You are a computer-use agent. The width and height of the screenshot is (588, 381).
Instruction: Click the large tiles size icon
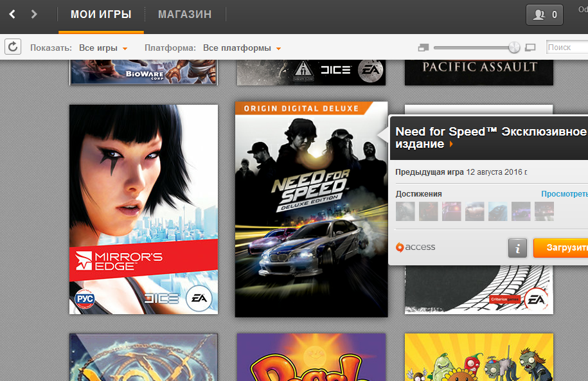530,48
